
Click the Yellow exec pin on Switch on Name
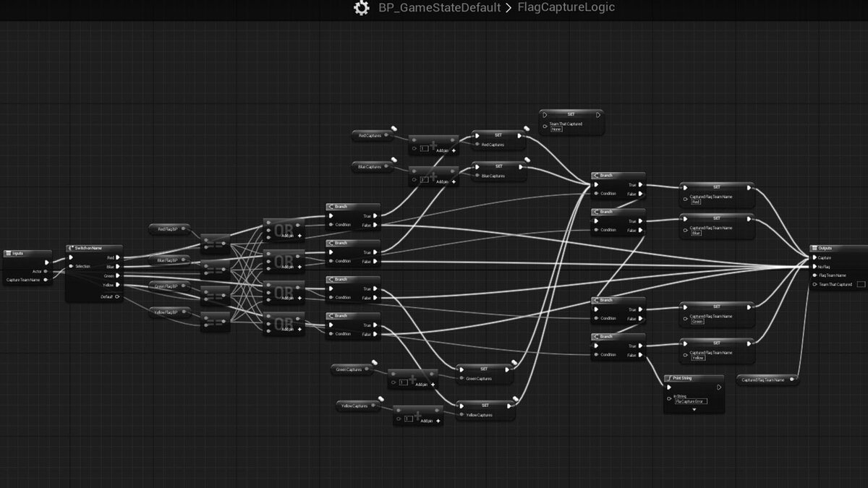coord(119,285)
